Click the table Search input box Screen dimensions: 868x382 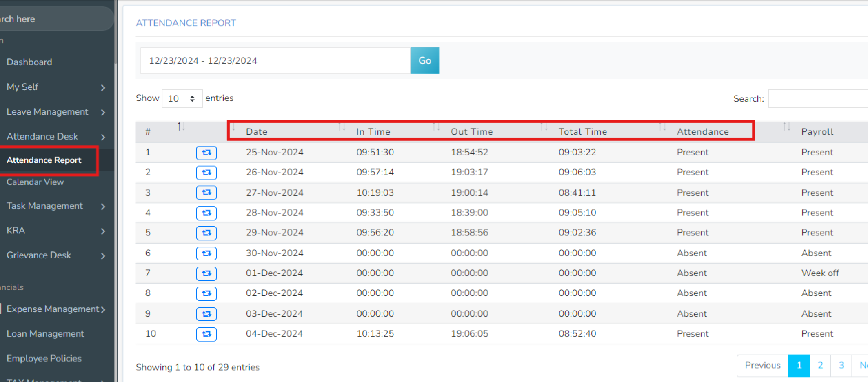818,99
